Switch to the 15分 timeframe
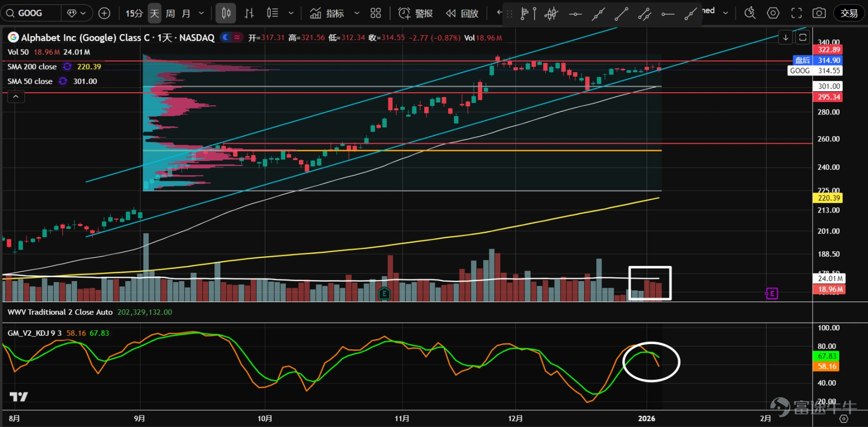The image size is (868, 427). coord(134,13)
